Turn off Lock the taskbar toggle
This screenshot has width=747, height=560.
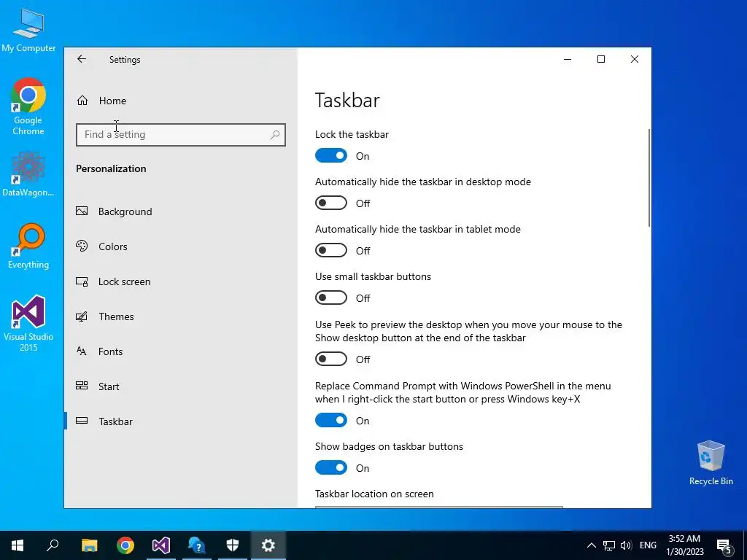pyautogui.click(x=331, y=156)
